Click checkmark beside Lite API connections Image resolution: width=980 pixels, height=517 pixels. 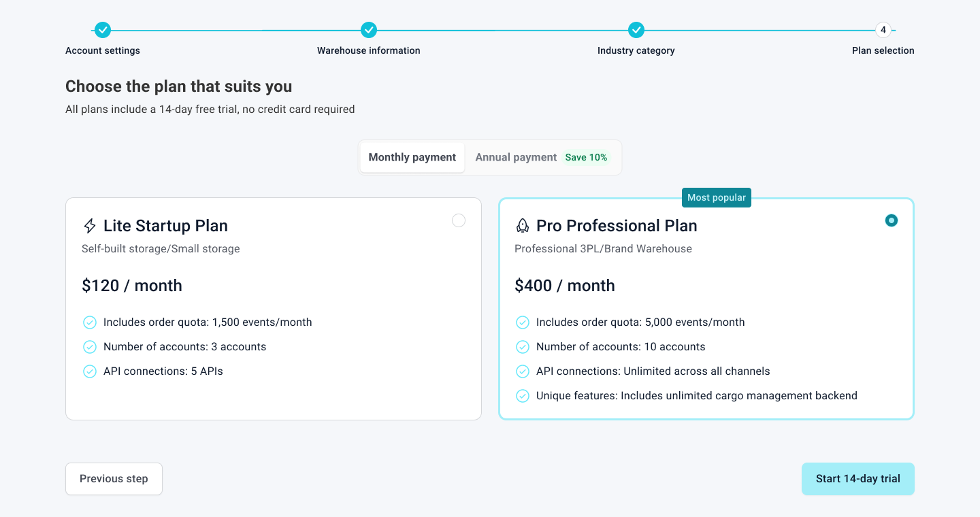tap(90, 371)
